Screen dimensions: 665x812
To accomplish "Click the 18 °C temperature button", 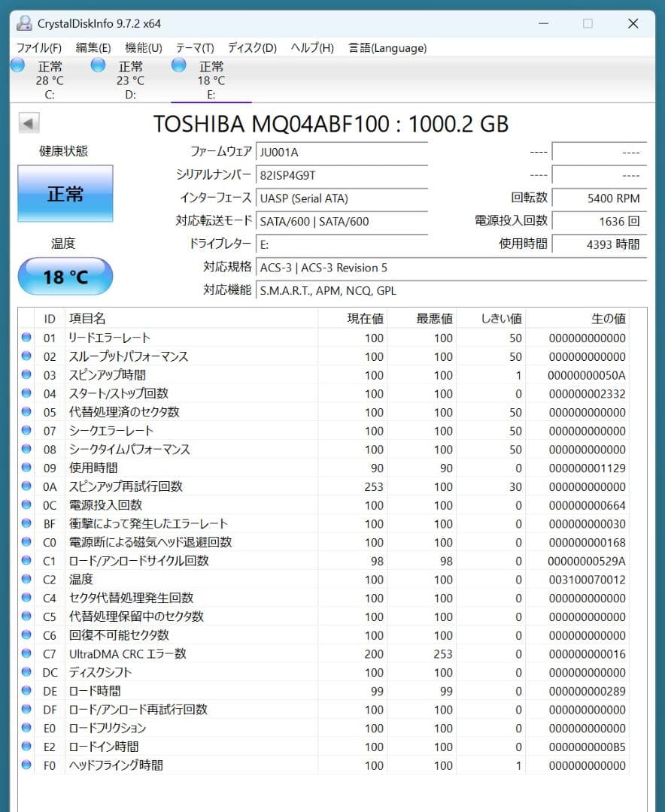I will 65,277.
